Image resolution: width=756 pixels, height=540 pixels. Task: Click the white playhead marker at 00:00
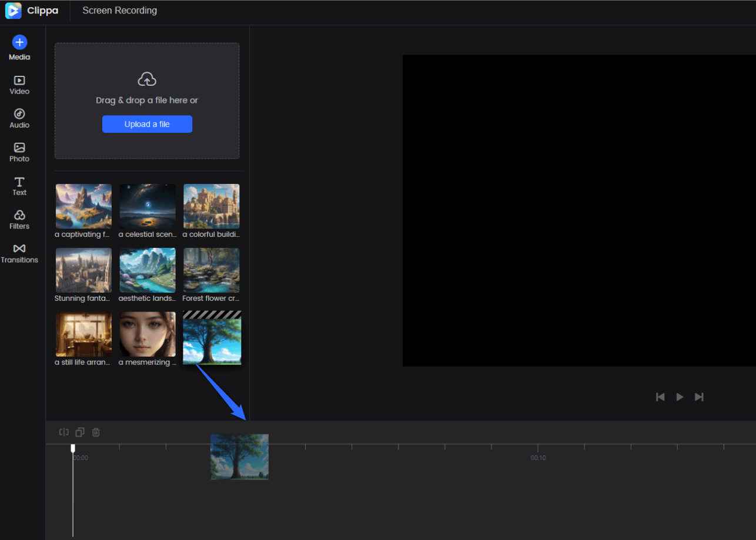click(x=73, y=448)
